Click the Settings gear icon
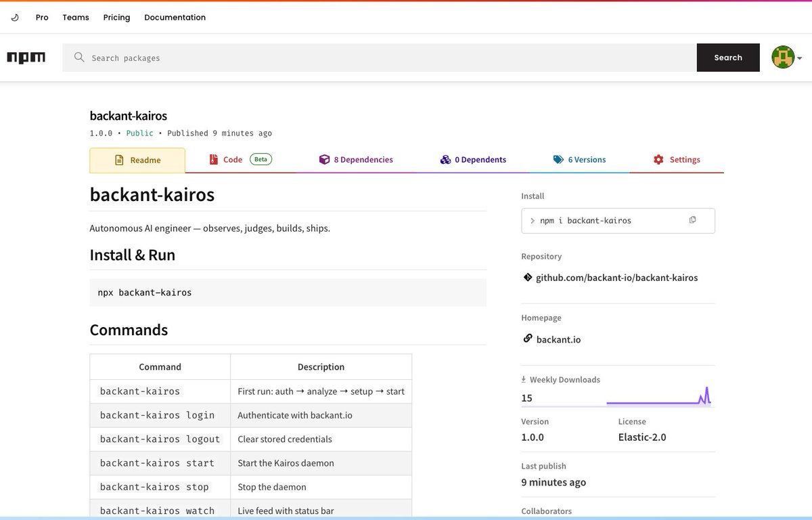 [x=658, y=160]
